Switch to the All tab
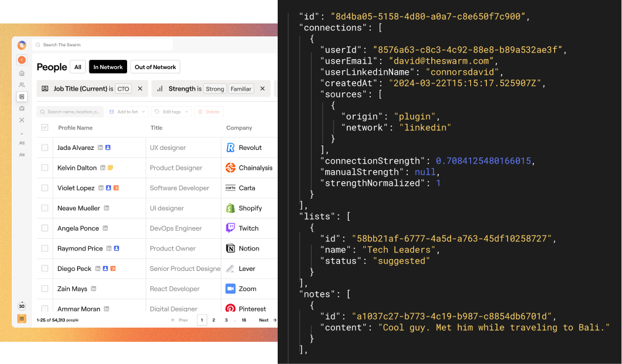This screenshot has height=364, width=622. tap(78, 67)
